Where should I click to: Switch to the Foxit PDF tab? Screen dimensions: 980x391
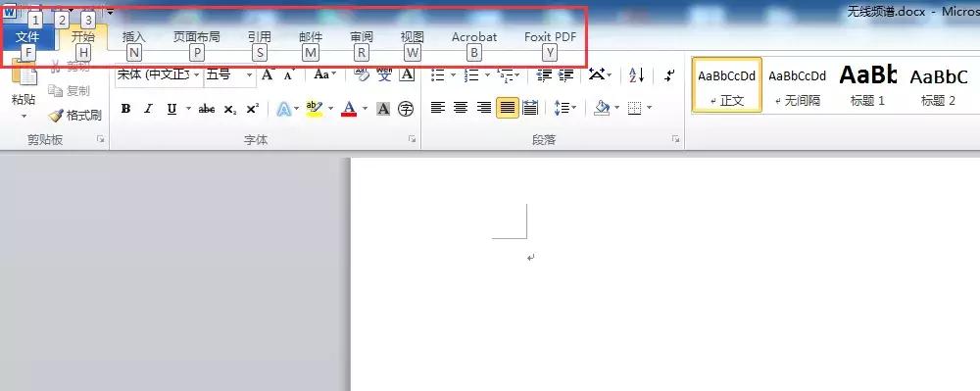(550, 37)
